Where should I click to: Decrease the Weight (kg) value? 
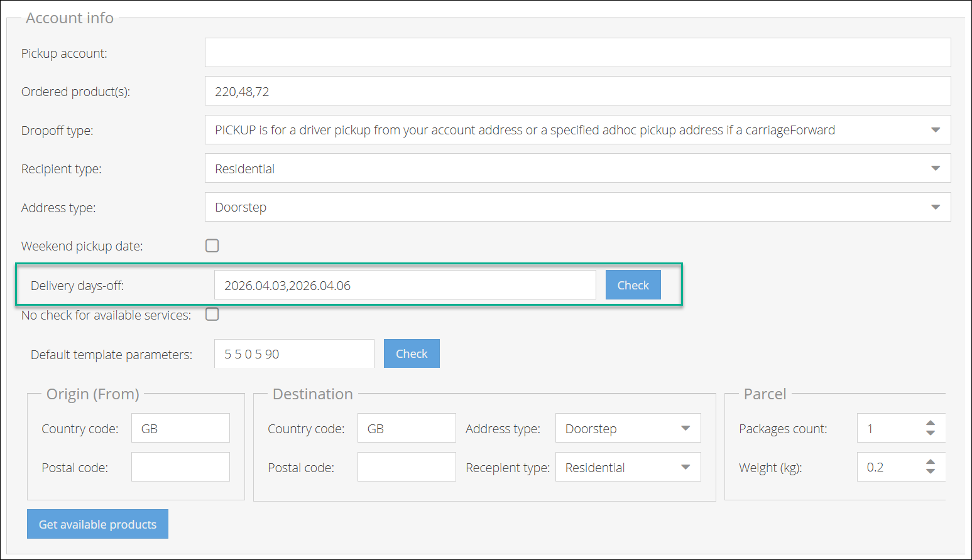931,471
